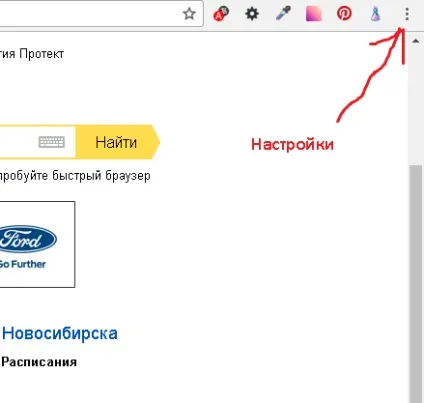Viewport: 424px width, 403px height.
Task: Open the Adblock extension icon
Action: point(221,14)
